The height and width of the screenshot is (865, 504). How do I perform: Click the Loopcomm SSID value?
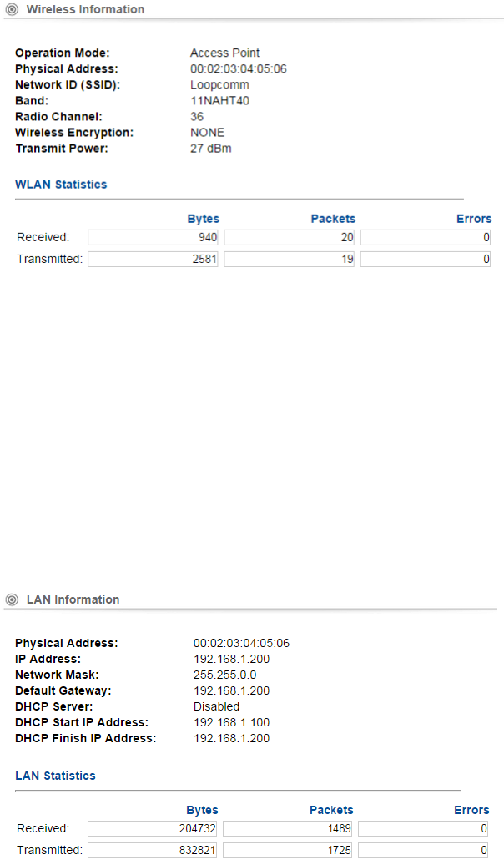coord(219,85)
